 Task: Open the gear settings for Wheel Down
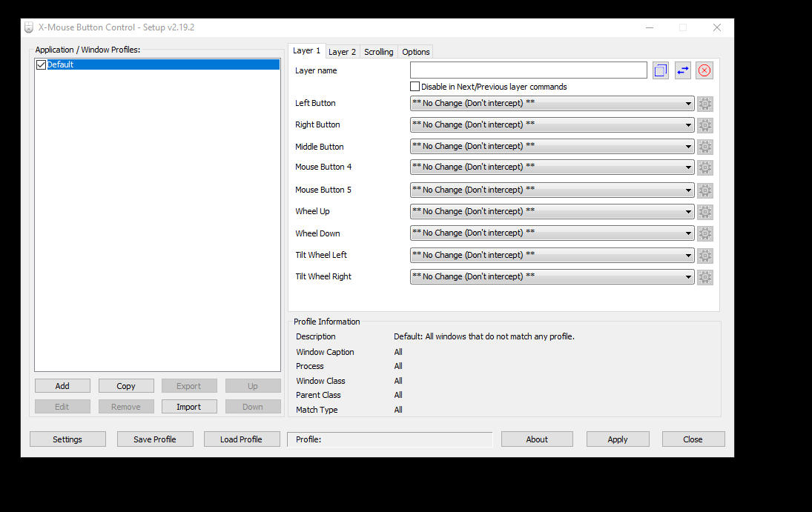coord(704,233)
